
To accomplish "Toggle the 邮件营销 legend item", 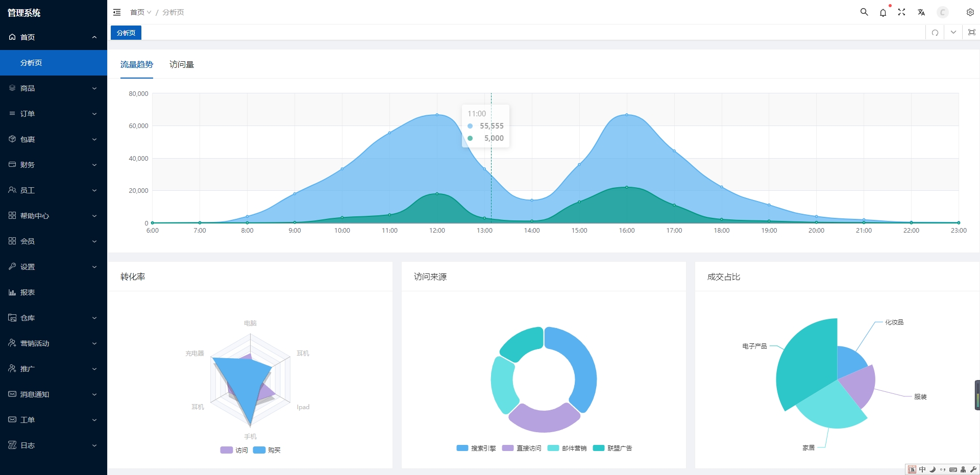I will click(x=567, y=448).
